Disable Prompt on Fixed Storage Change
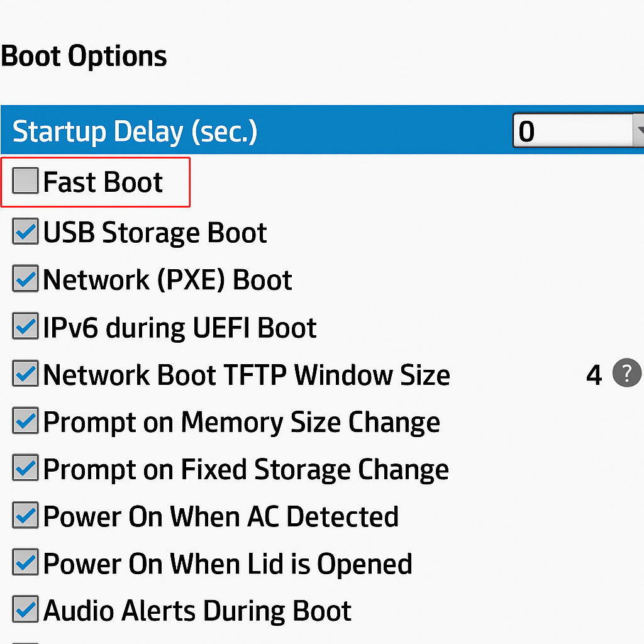This screenshot has width=644, height=644. tap(25, 468)
